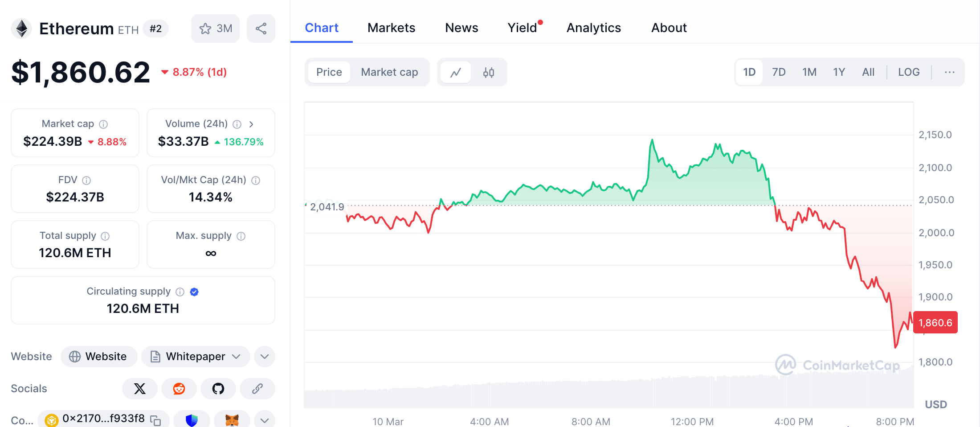Click the $1,860.62 price value
The height and width of the screenshot is (427, 980).
pyautogui.click(x=81, y=72)
